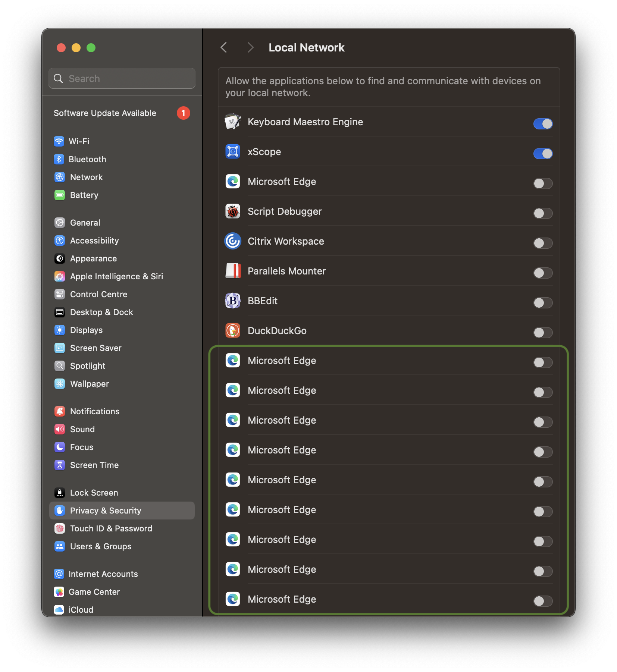Enable the Parallels Mounter switch

tap(543, 273)
